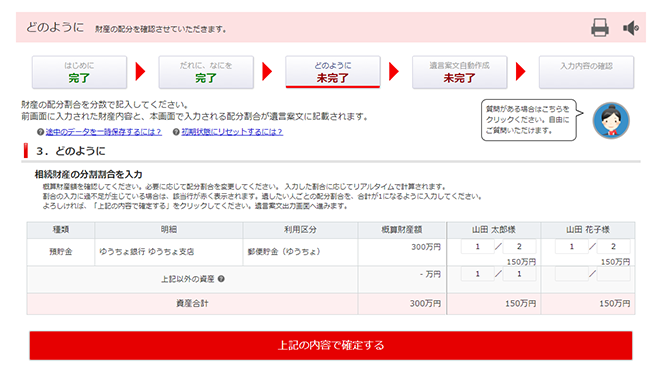Image resolution: width=660 pixels, height=390 pixels.
Task: Click the 山田 太郎様 column header
Action: coord(493,230)
